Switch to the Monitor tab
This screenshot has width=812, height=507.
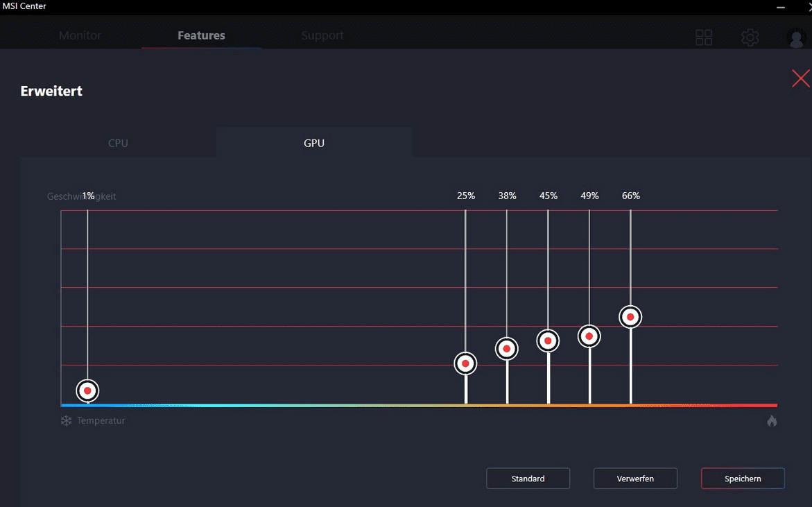[x=80, y=35]
